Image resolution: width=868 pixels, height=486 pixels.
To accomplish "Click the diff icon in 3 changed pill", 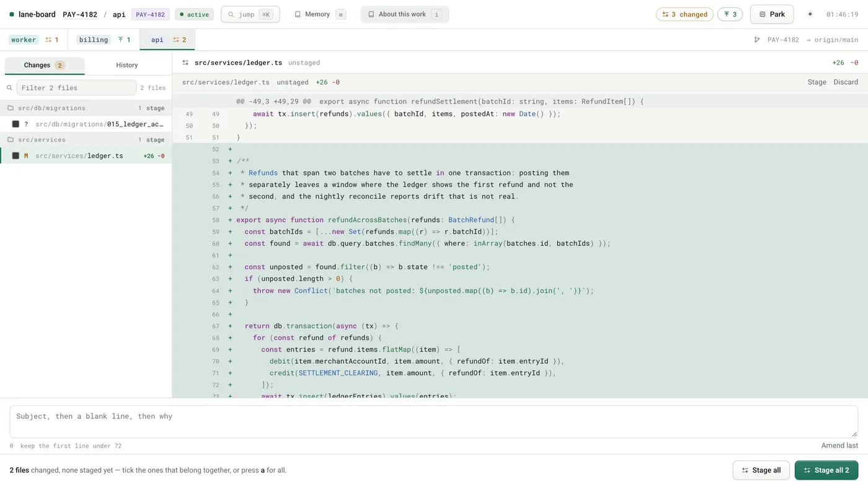I will [666, 14].
